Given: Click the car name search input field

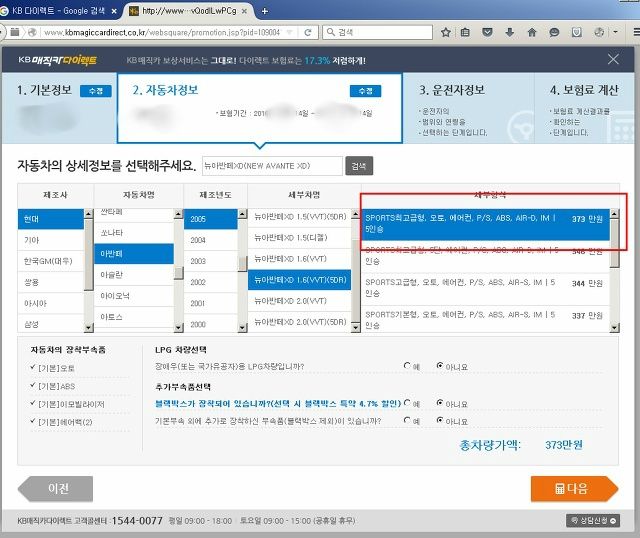Looking at the screenshot, I should 272,166.
